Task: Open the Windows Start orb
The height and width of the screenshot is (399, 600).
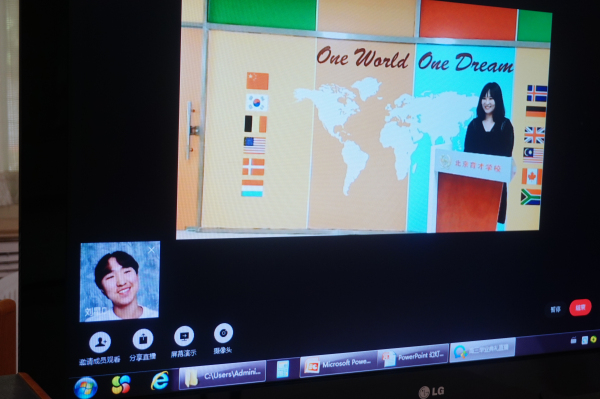Action: 86,388
